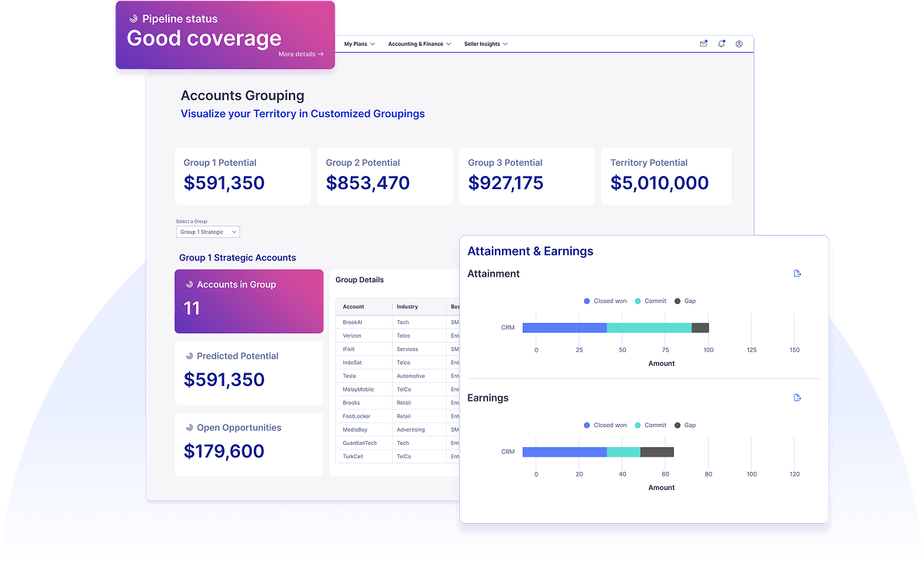Click Closed won bar segment in Attainment

(x=565, y=328)
